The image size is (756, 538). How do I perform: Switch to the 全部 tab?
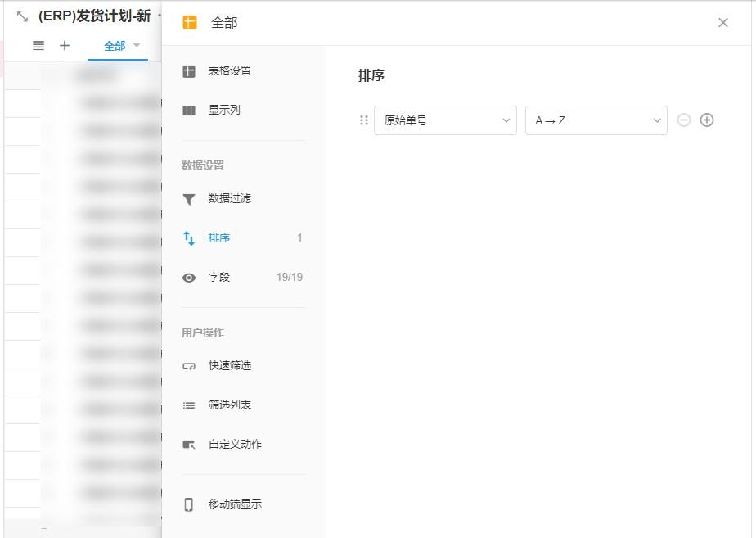click(115, 47)
